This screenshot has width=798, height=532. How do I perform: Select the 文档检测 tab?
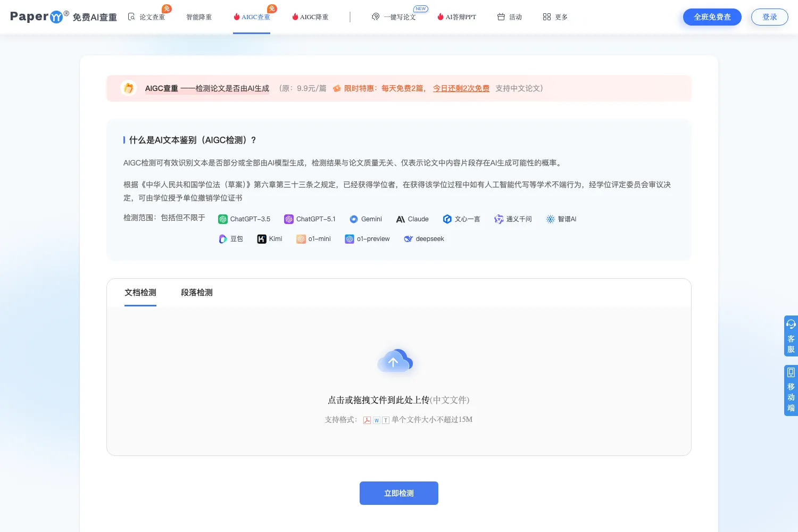(x=140, y=293)
